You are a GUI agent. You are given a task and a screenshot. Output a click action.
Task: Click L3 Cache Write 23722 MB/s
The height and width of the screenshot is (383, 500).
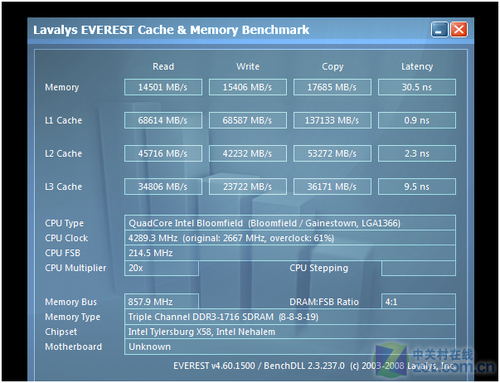tap(248, 187)
